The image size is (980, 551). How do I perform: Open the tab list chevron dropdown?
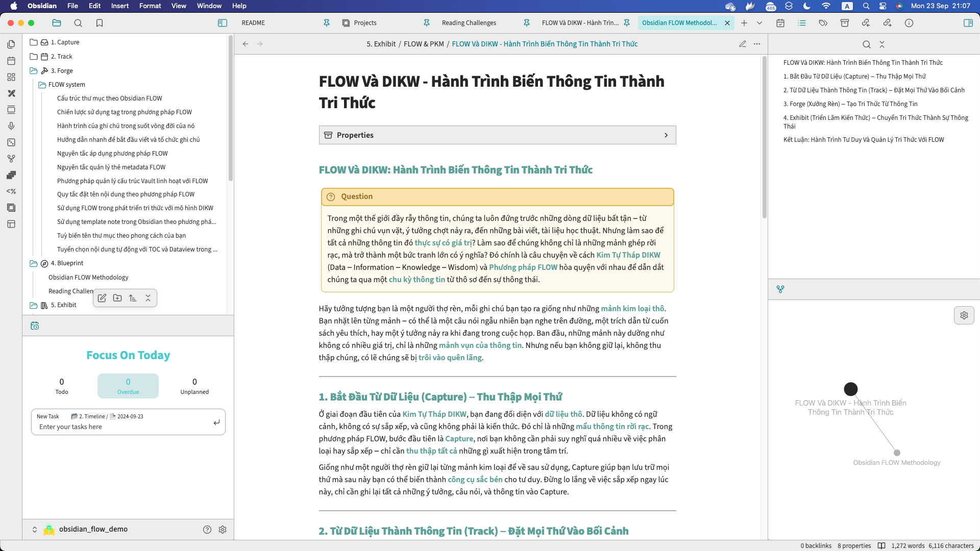coord(760,23)
